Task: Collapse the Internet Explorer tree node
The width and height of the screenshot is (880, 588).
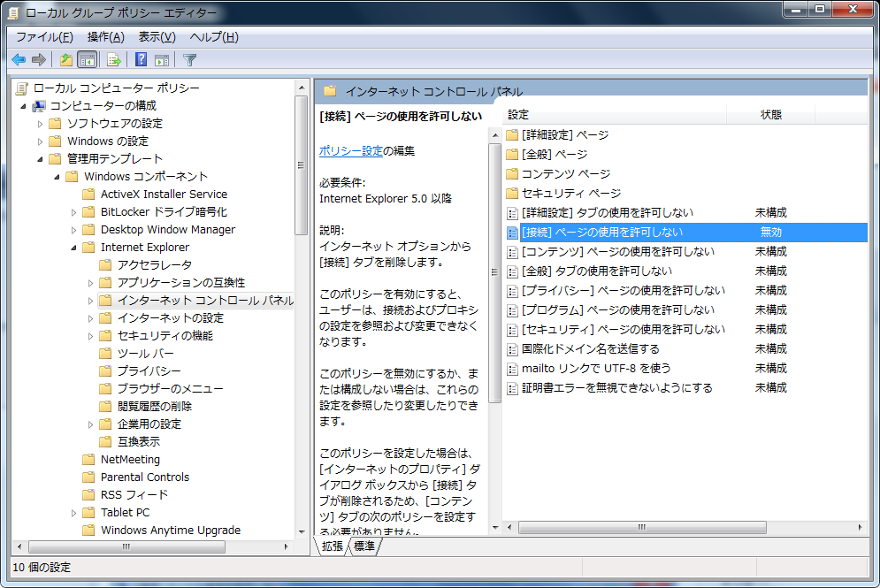Action: 73,248
